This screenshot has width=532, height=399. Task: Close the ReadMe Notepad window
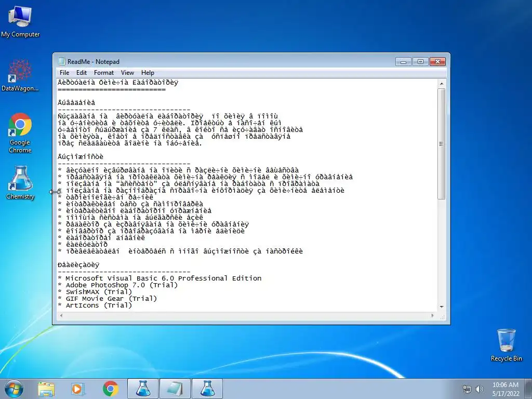point(437,61)
